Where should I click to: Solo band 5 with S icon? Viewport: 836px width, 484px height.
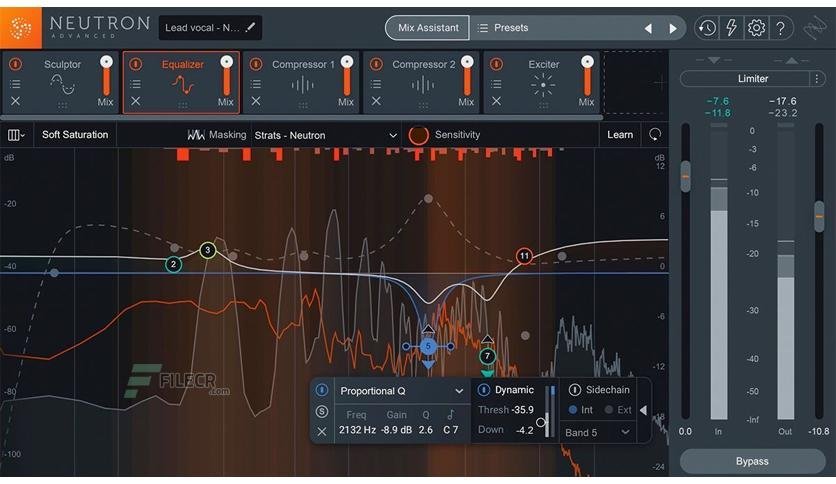321,412
